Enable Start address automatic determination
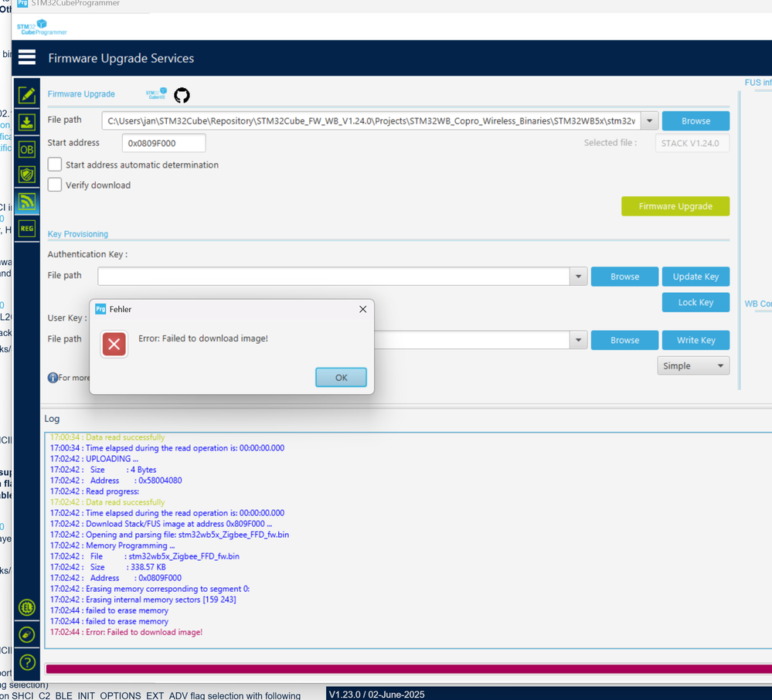The width and height of the screenshot is (772, 700). [x=55, y=165]
